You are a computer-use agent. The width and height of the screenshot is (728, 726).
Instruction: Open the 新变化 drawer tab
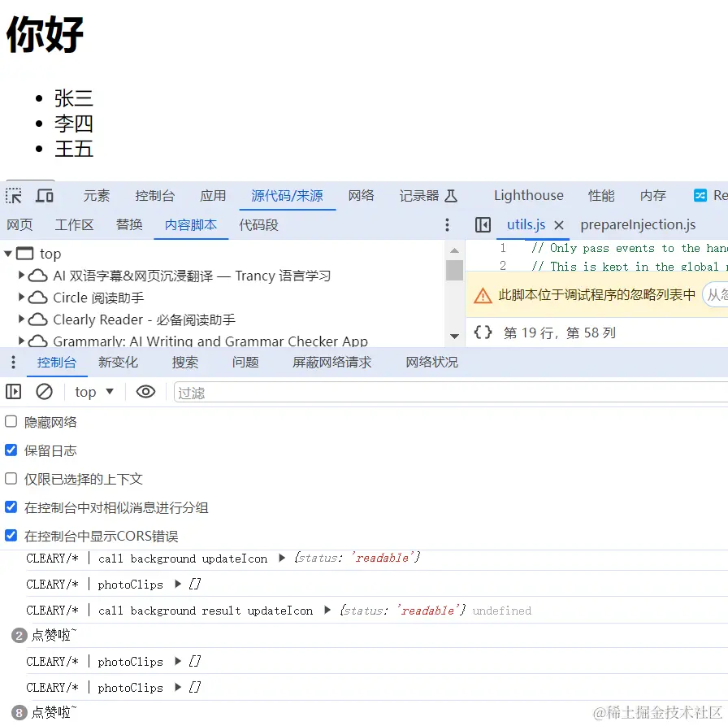coord(118,363)
